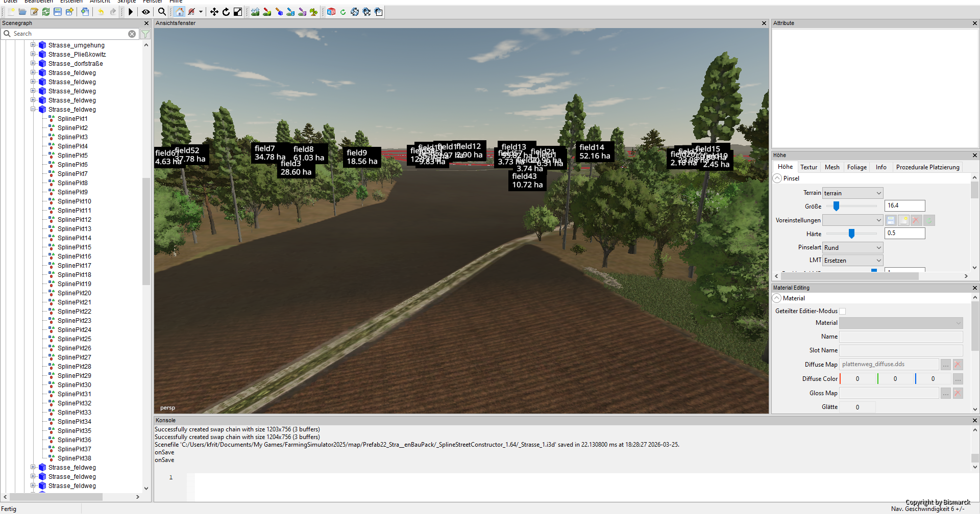Toggle the Geteilter Editier-Modus checkbox
Image resolution: width=980 pixels, height=514 pixels.
843,311
